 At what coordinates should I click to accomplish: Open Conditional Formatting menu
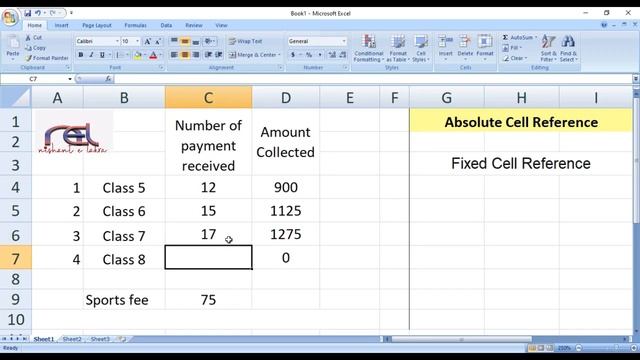point(369,48)
